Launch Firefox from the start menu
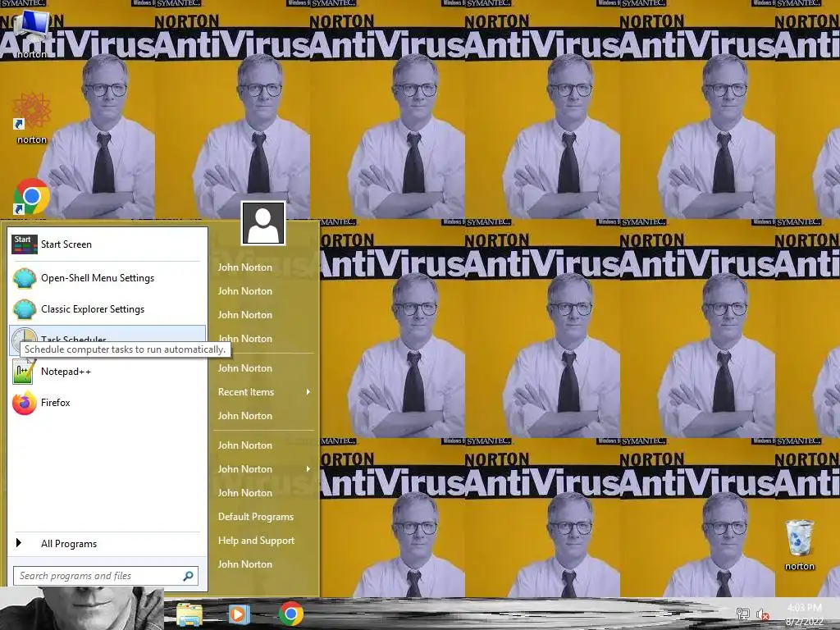This screenshot has width=840, height=630. pyautogui.click(x=107, y=402)
